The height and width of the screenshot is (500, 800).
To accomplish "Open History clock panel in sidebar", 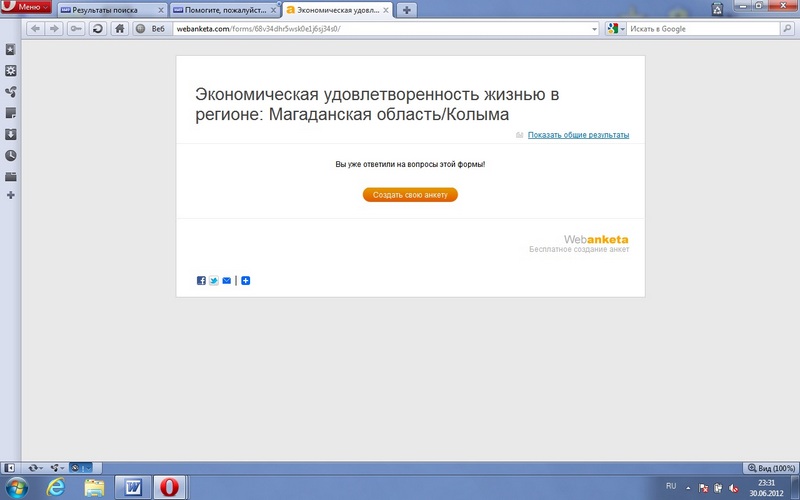I will coord(11,155).
